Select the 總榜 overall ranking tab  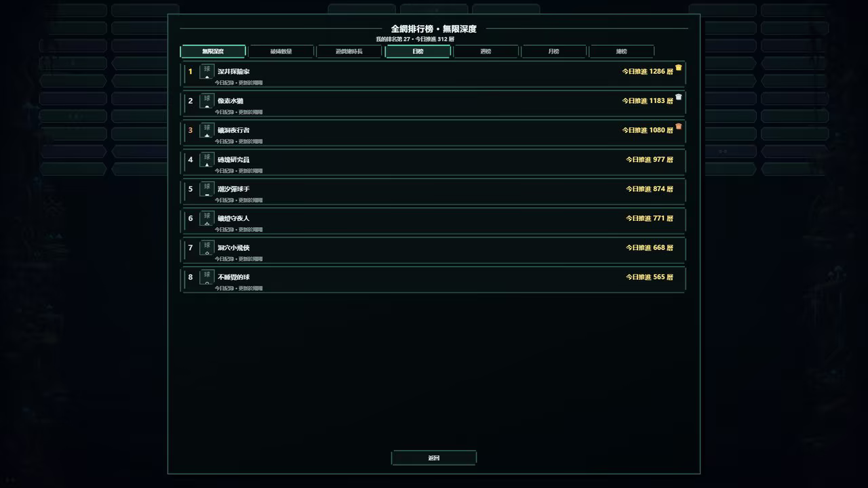pyautogui.click(x=622, y=52)
